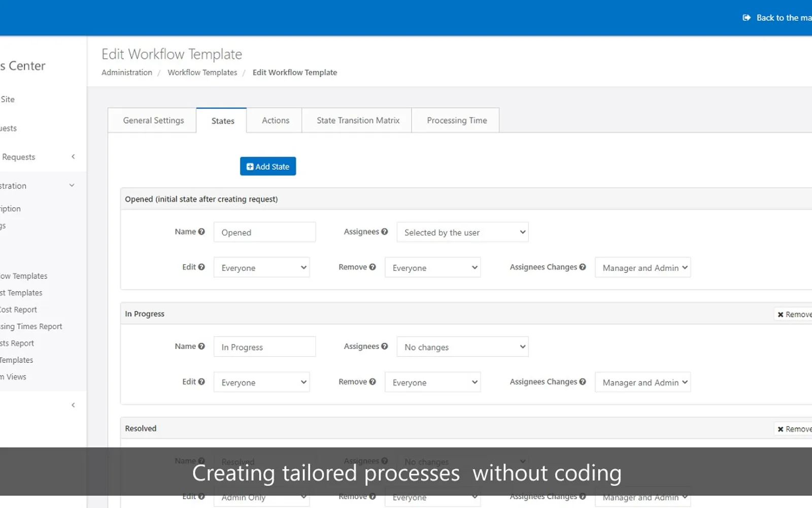Collapse the Requests sidebar section
This screenshot has height=508, width=812.
[x=73, y=157]
